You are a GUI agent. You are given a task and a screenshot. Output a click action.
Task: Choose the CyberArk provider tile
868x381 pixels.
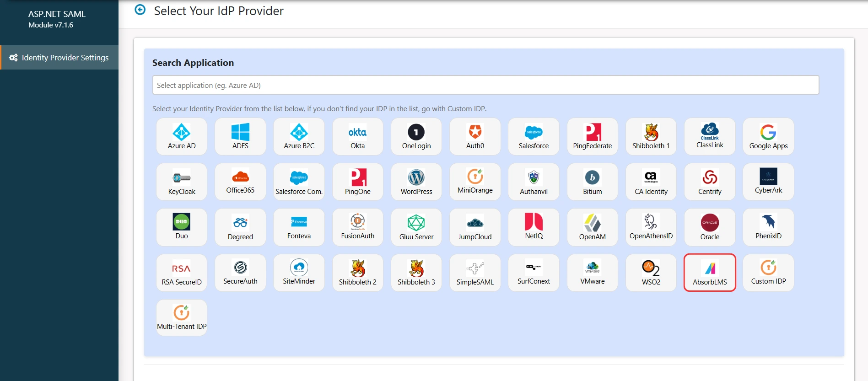pyautogui.click(x=768, y=182)
